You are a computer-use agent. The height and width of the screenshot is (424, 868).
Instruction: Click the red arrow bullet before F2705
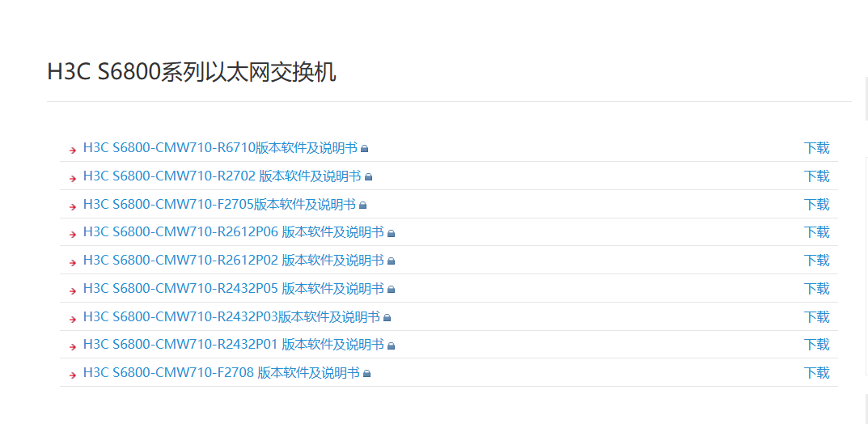(73, 207)
